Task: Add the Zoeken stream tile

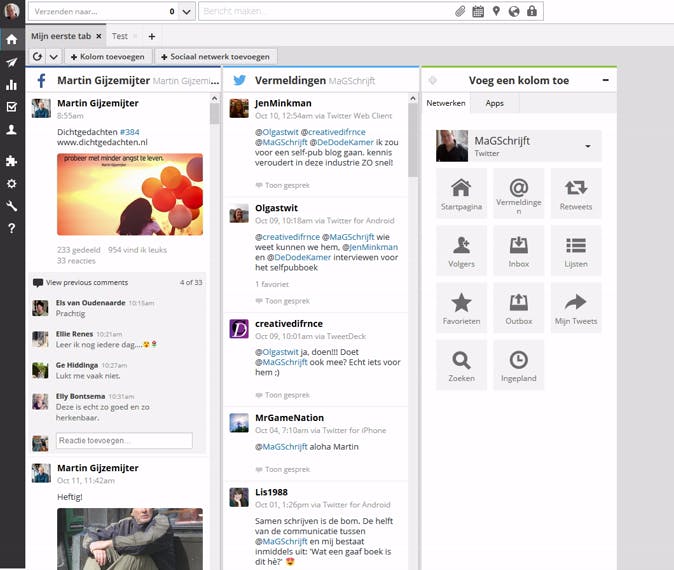Action: coord(461,365)
